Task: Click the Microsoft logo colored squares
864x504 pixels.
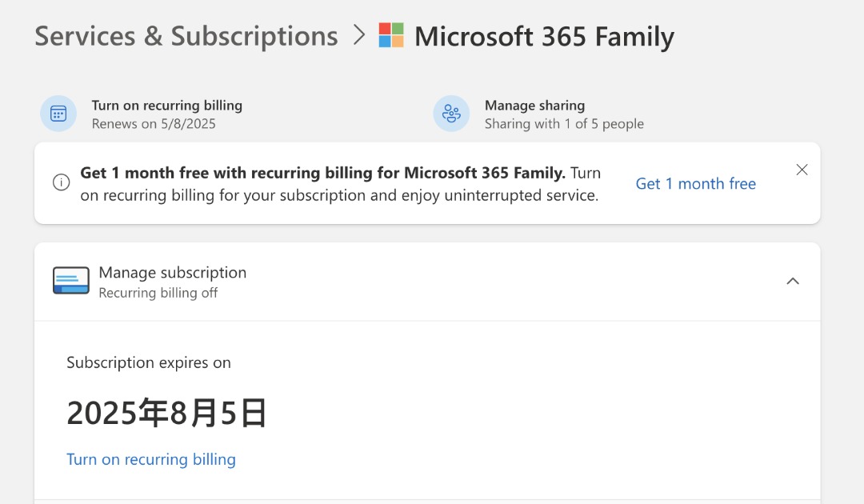Action: (392, 35)
